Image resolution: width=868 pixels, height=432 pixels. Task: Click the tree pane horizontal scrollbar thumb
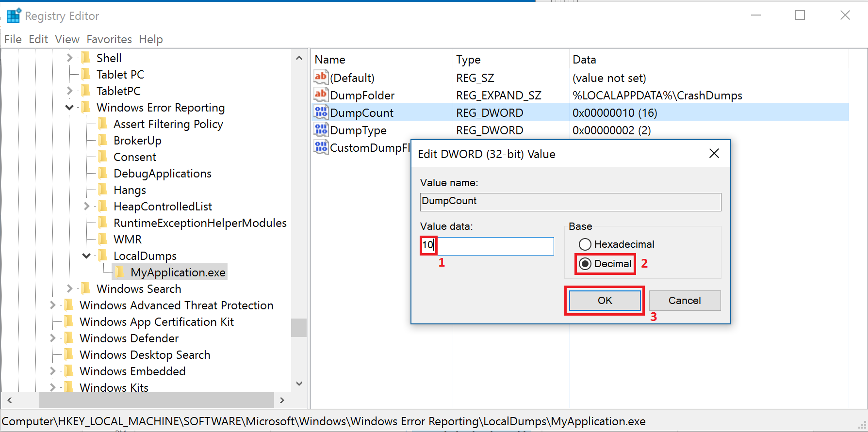(x=157, y=400)
